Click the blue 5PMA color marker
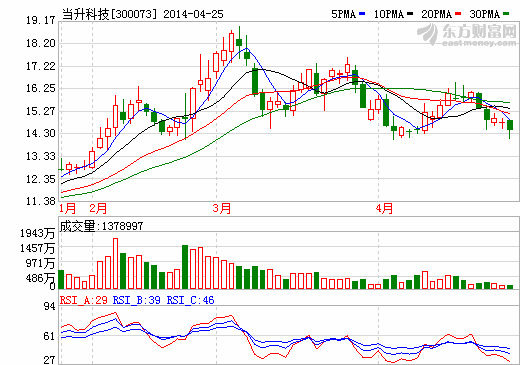The width and height of the screenshot is (520, 365). click(x=362, y=14)
